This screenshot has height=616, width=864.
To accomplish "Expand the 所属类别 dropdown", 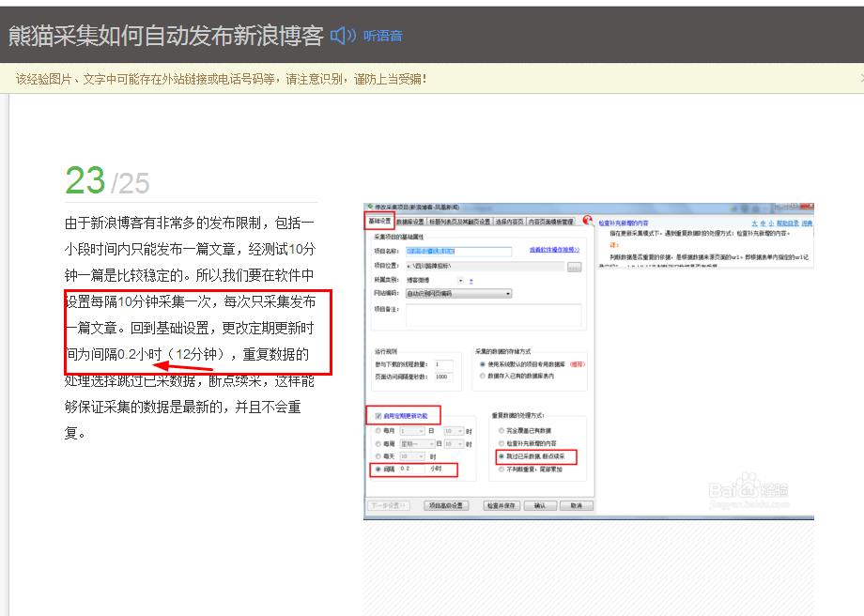I will (x=461, y=281).
